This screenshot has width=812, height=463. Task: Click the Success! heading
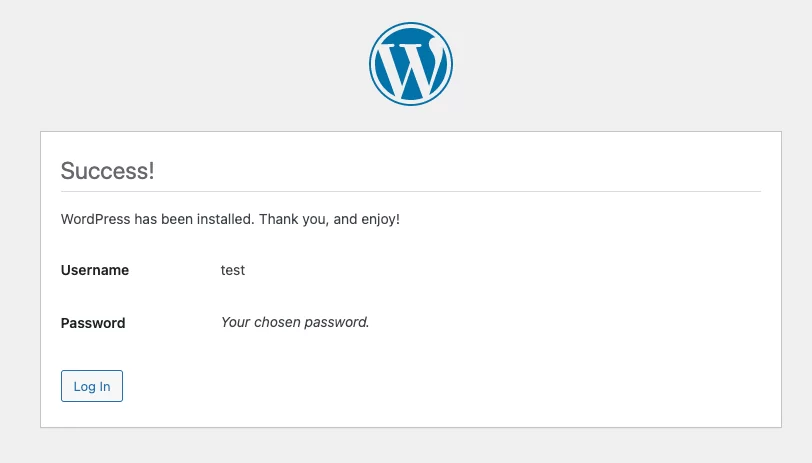point(107,170)
